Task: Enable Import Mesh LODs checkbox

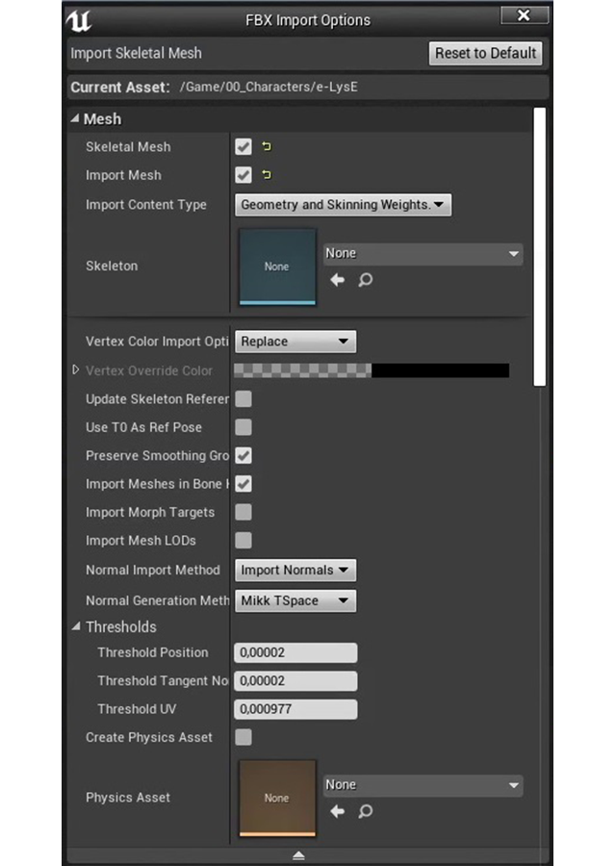Action: (244, 540)
